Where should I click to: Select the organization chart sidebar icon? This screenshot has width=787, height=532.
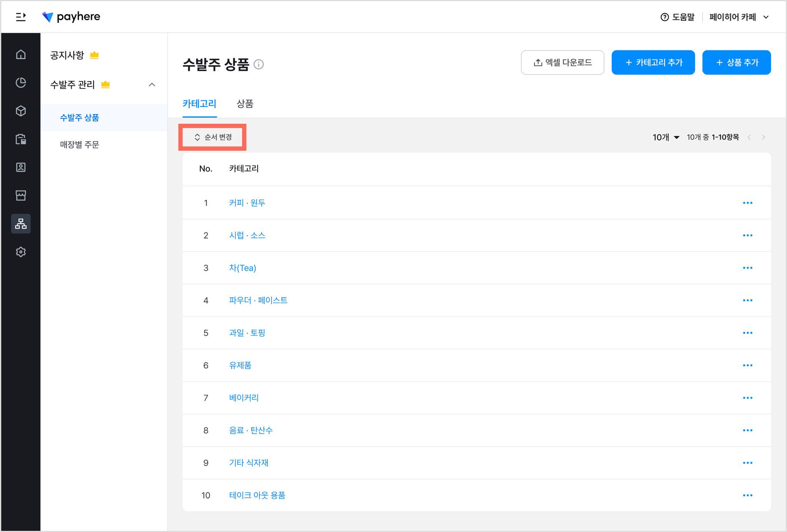click(21, 224)
